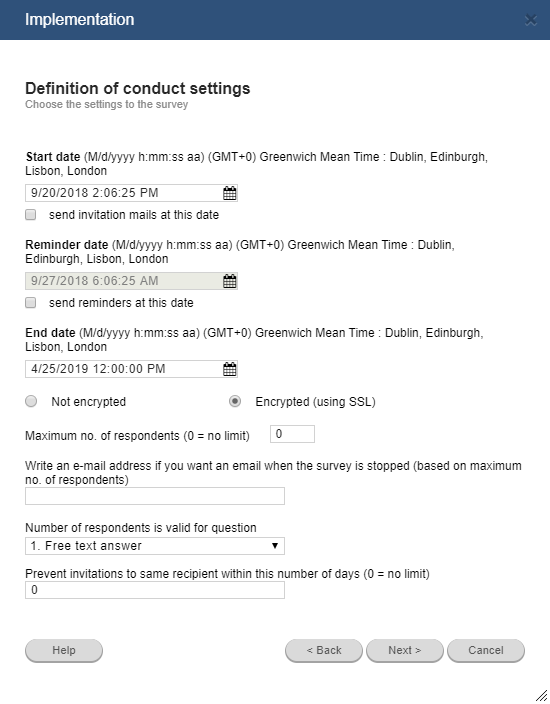Close the Implementation dialog with X
550x704 pixels.
531,20
